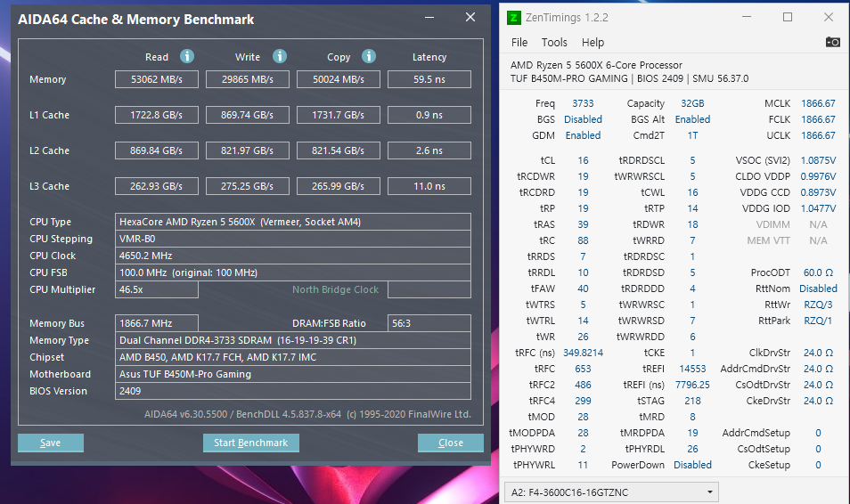Image resolution: width=850 pixels, height=504 pixels.
Task: Click the DRAM:FSB Ratio value 56:3
Action: tap(429, 323)
